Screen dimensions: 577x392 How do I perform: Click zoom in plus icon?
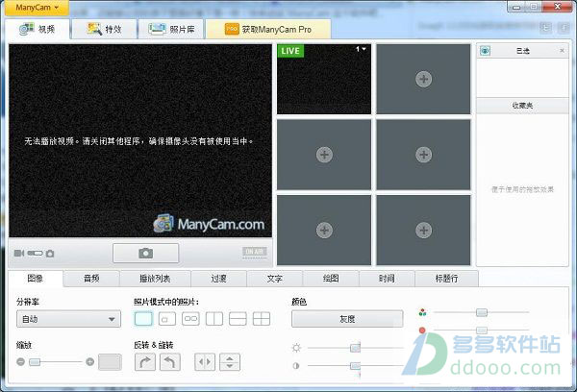click(90, 362)
